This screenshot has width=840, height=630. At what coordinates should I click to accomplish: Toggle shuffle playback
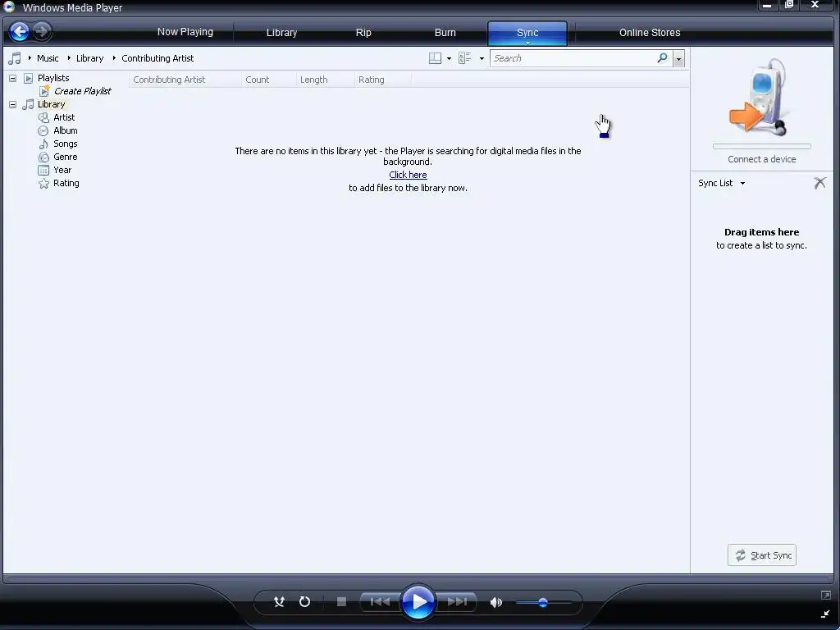tap(279, 601)
